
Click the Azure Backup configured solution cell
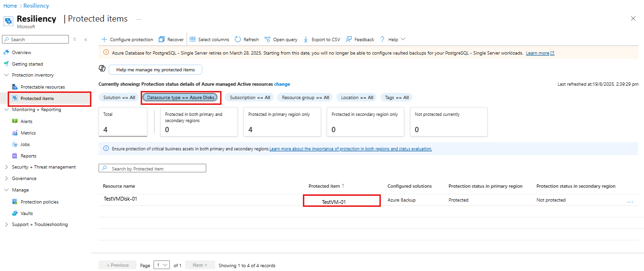[401, 200]
